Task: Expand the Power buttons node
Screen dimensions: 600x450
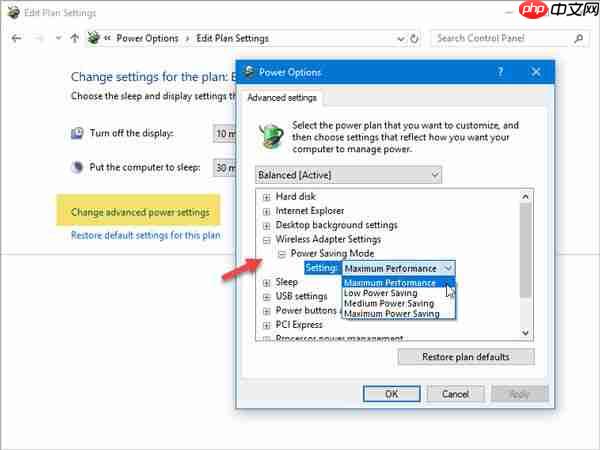Action: [x=267, y=311]
